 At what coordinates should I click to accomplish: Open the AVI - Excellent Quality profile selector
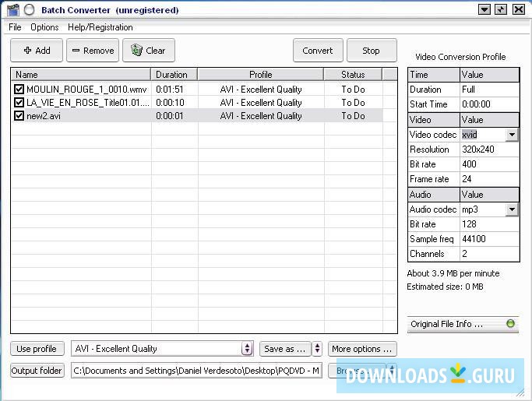tap(162, 349)
